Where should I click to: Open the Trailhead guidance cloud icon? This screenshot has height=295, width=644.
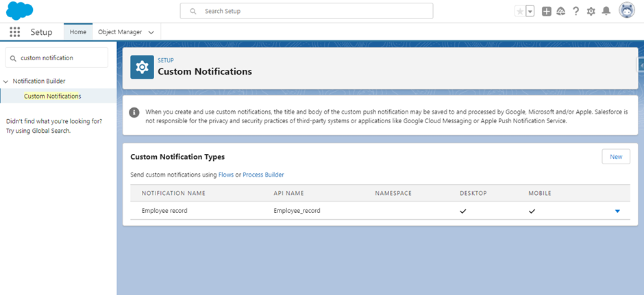click(560, 12)
